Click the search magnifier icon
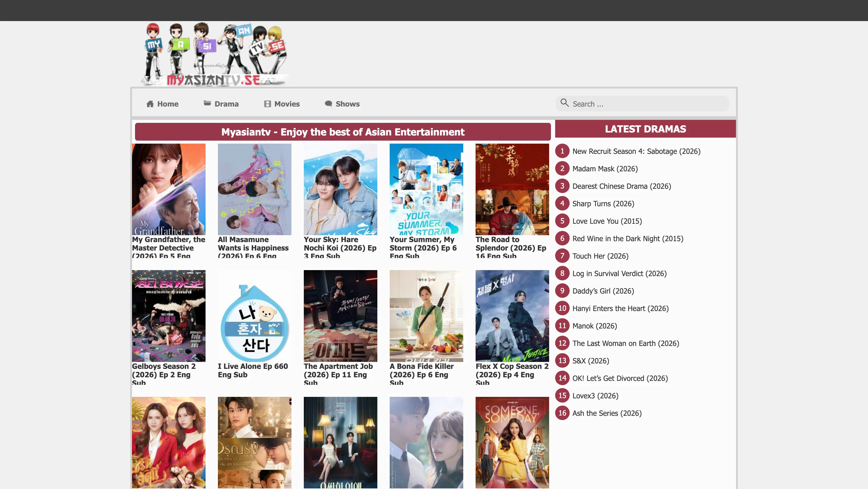The width and height of the screenshot is (868, 489). [x=565, y=103]
